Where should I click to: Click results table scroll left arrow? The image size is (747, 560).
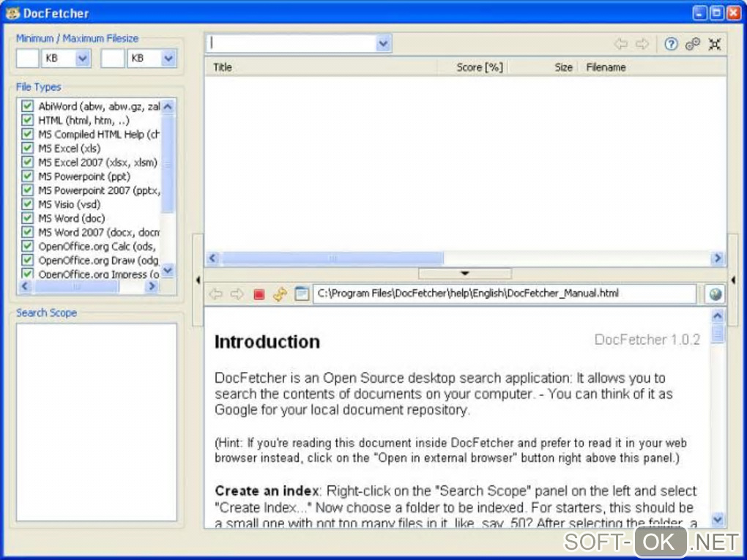click(x=213, y=258)
